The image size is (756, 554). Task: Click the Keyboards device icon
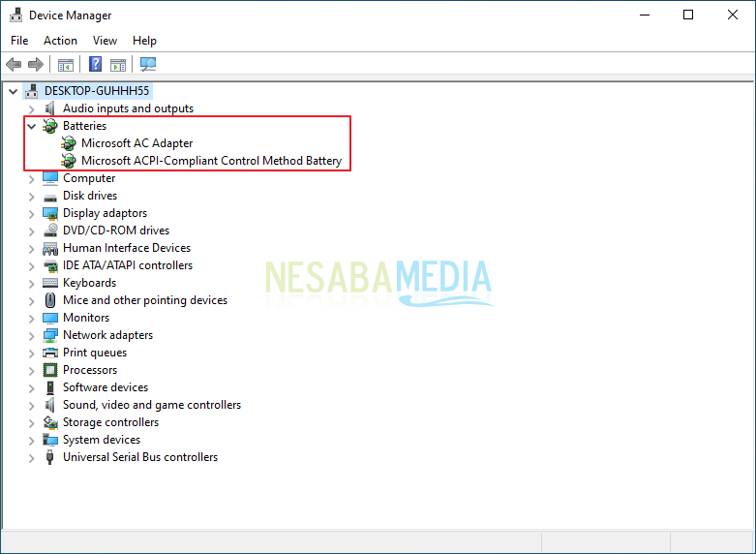50,283
